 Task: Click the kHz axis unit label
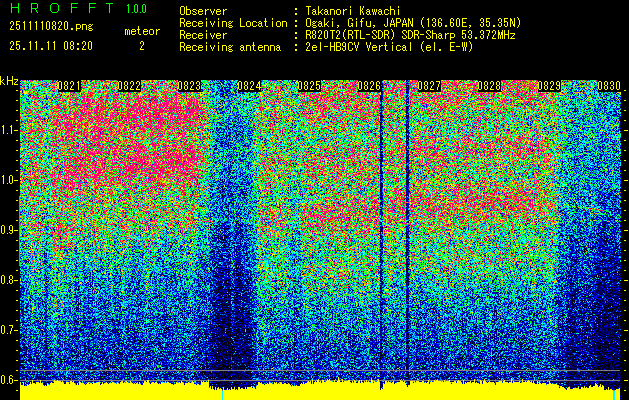(x=9, y=81)
